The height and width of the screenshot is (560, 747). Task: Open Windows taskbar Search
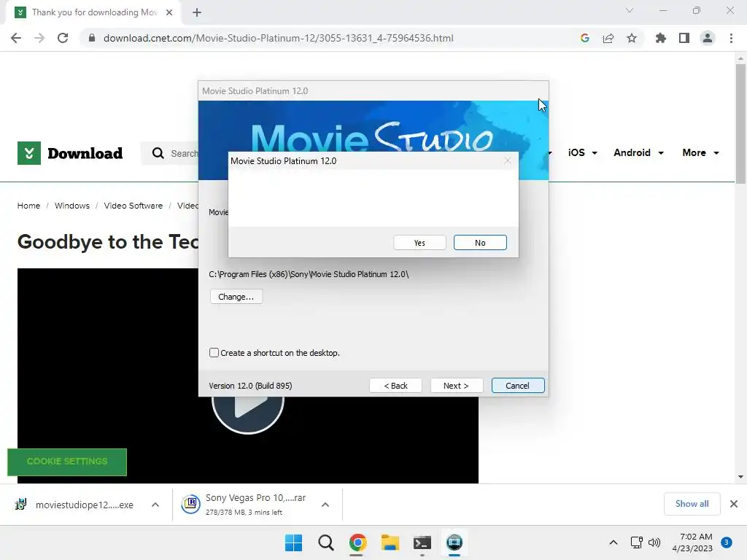(326, 542)
